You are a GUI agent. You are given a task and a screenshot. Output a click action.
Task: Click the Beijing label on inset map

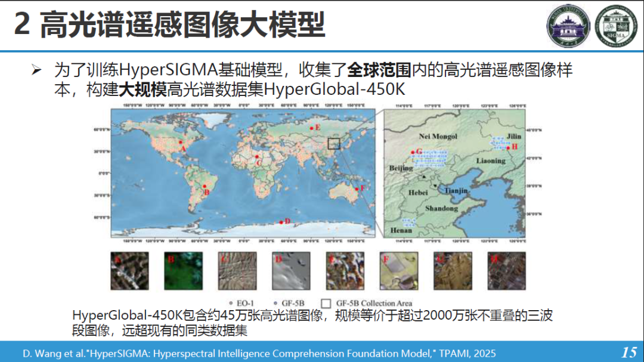[x=401, y=168]
